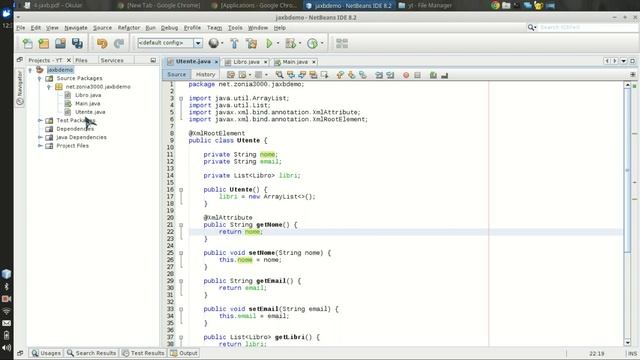This screenshot has width=640, height=360.
Task: Collapse the net.zonia3000.jaxbdemo package node
Action: 49,87
